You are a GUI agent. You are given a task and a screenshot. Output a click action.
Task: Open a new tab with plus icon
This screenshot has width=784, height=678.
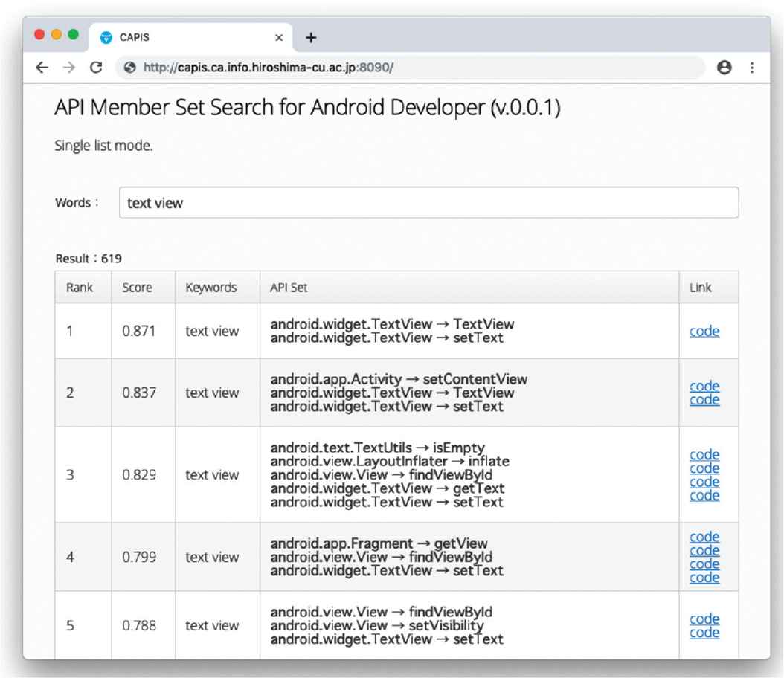(x=311, y=38)
